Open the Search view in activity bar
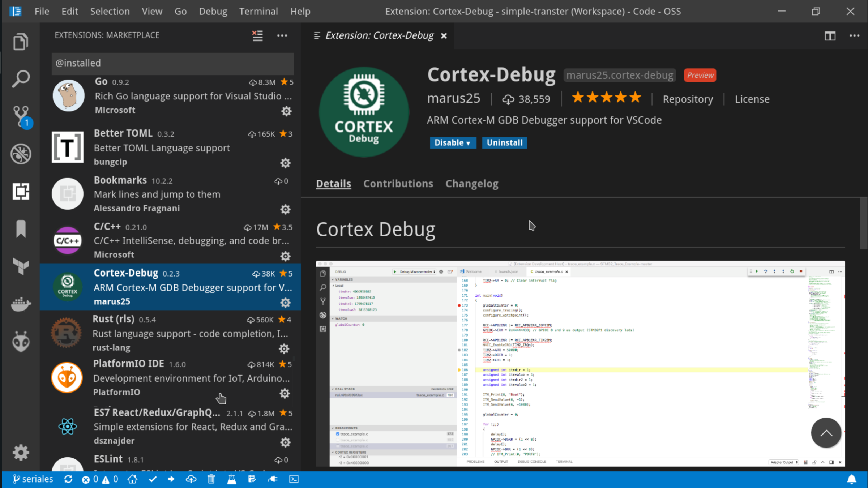The height and width of the screenshot is (488, 868). [21, 78]
